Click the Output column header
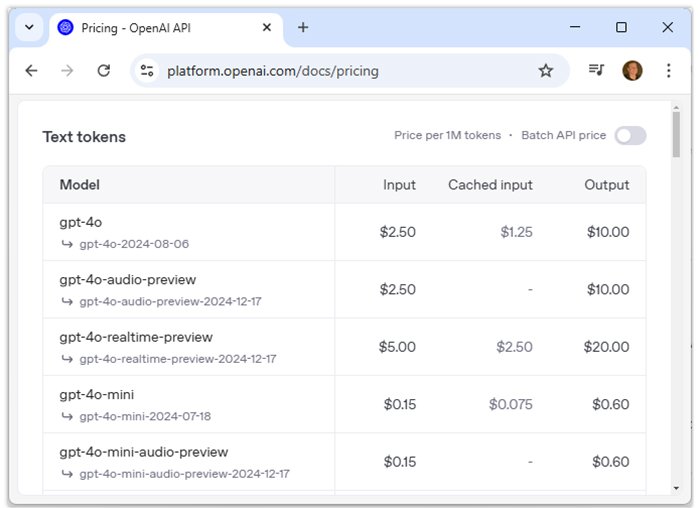The image size is (700, 508). [x=607, y=185]
